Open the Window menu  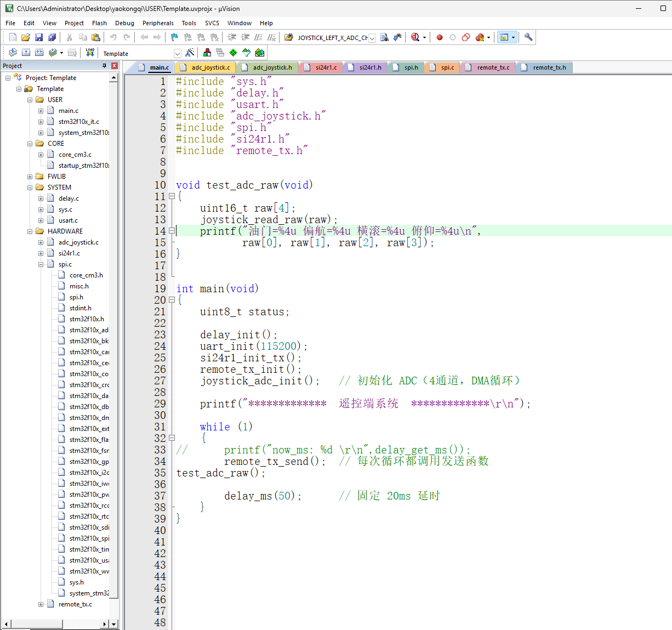pyautogui.click(x=240, y=23)
